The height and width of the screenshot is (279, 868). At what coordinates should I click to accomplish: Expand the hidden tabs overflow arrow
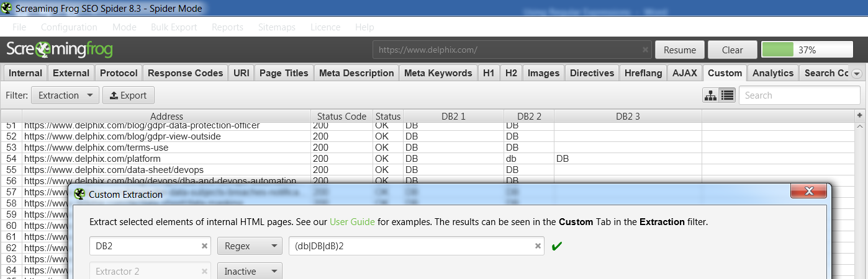(857, 73)
